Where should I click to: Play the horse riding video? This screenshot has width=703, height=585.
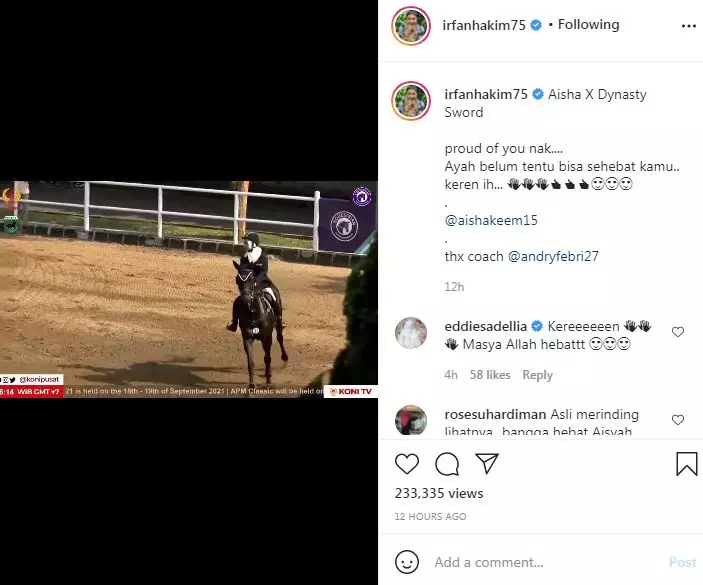[x=189, y=290]
